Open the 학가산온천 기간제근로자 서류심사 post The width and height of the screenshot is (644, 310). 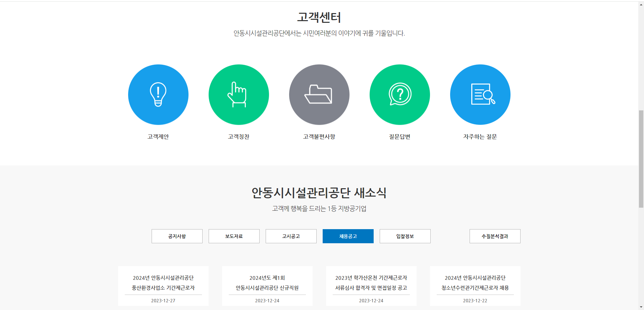(371, 283)
